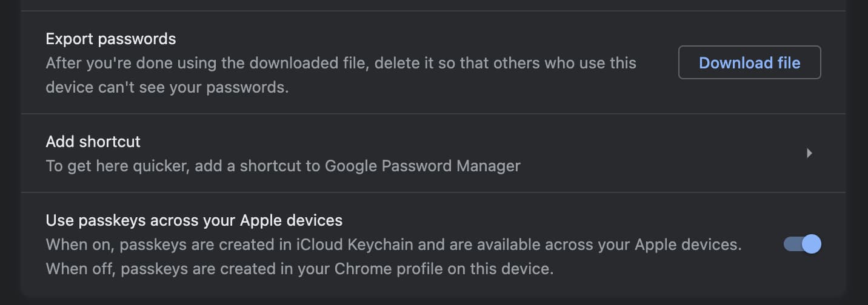Select the Export passwords heading
Image resolution: width=868 pixels, height=305 pixels.
[111, 39]
